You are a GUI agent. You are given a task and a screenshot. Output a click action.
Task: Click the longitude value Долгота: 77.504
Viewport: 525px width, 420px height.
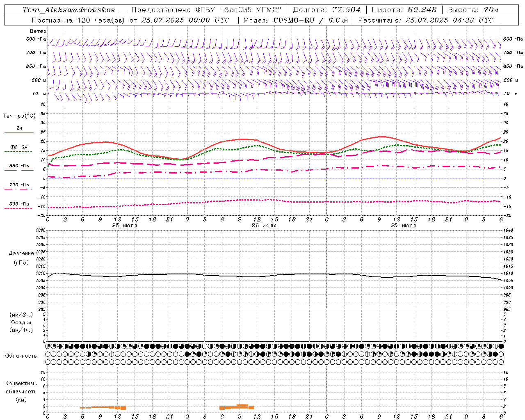click(327, 10)
